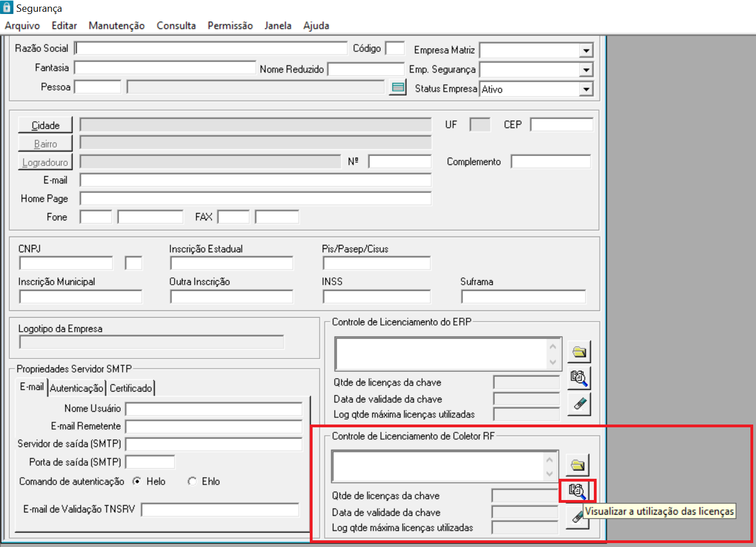Screen dimensions: 756x547
Task: Expand Empresa Matriz dropdown
Action: coord(585,50)
